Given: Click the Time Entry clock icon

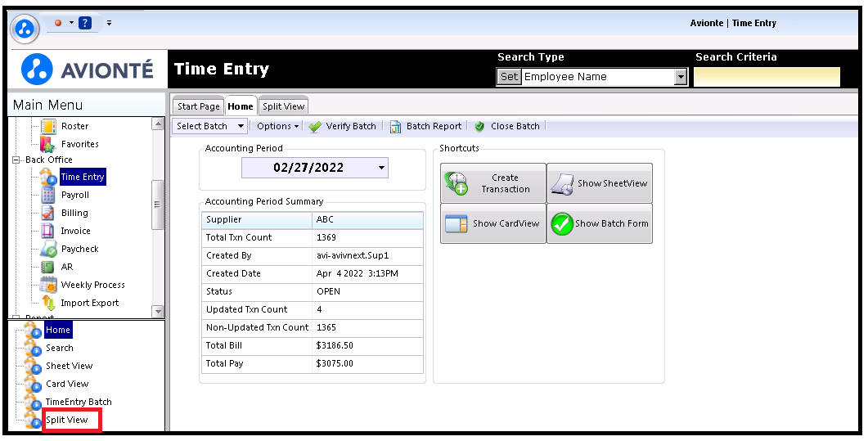Looking at the screenshot, I should pos(48,178).
